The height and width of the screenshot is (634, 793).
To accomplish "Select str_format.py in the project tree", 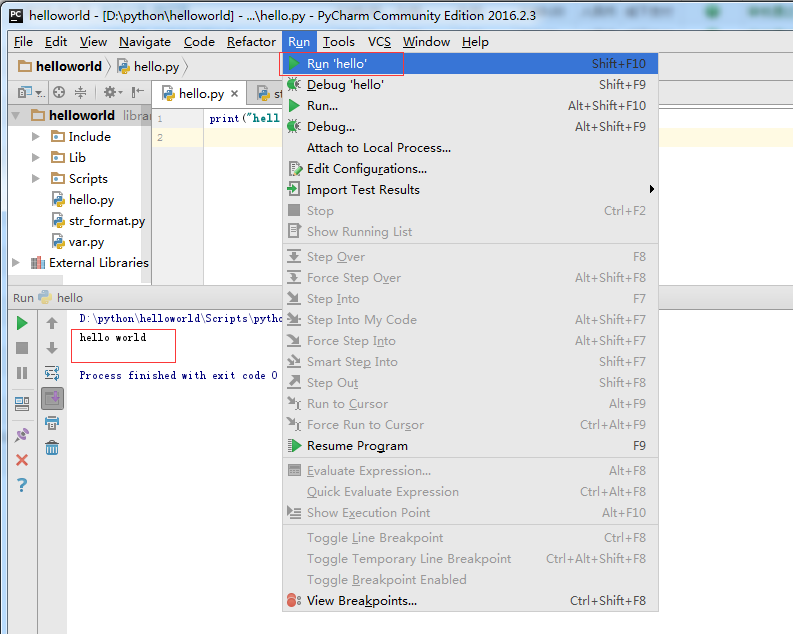I will pos(99,220).
